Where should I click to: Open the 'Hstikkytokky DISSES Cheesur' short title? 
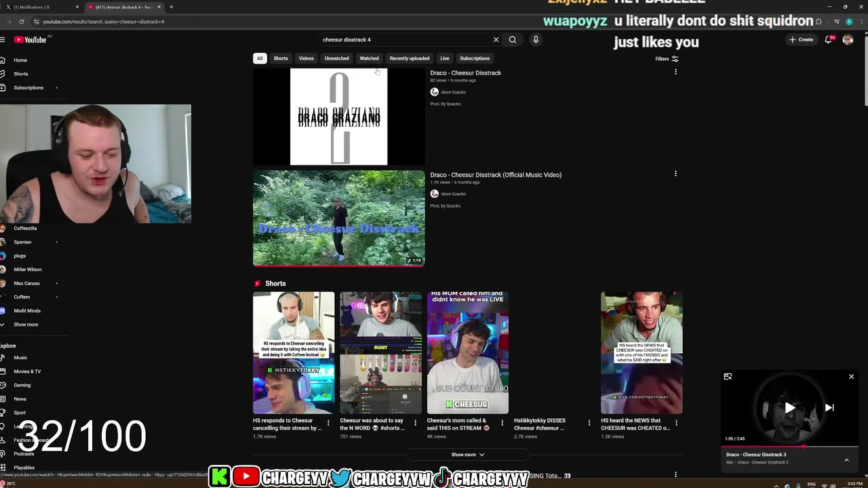click(x=539, y=424)
